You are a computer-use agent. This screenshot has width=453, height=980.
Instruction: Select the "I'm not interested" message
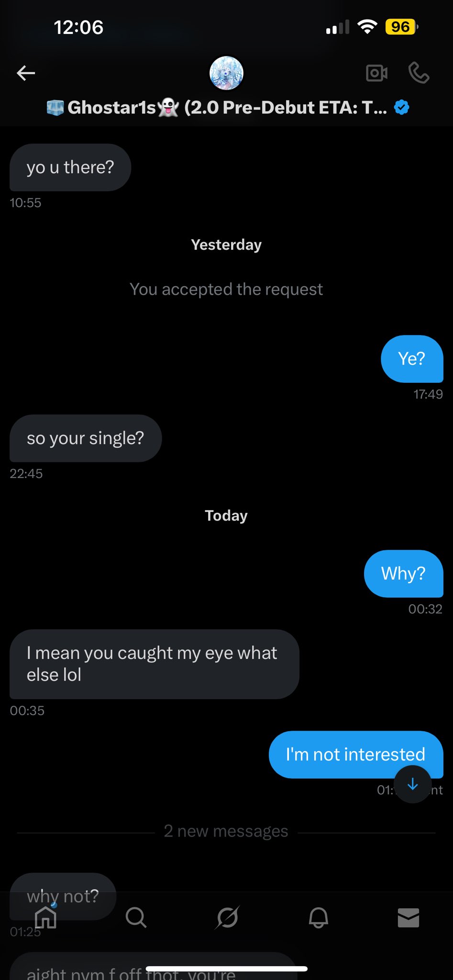coord(356,755)
